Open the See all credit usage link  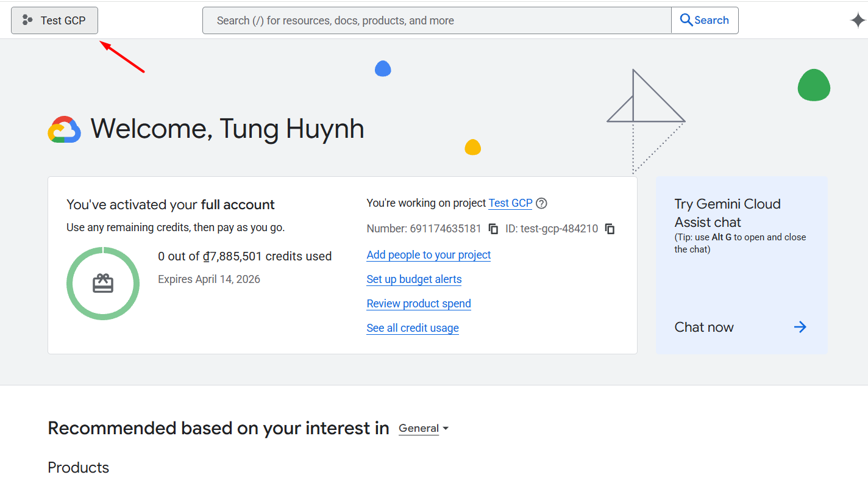pos(413,328)
